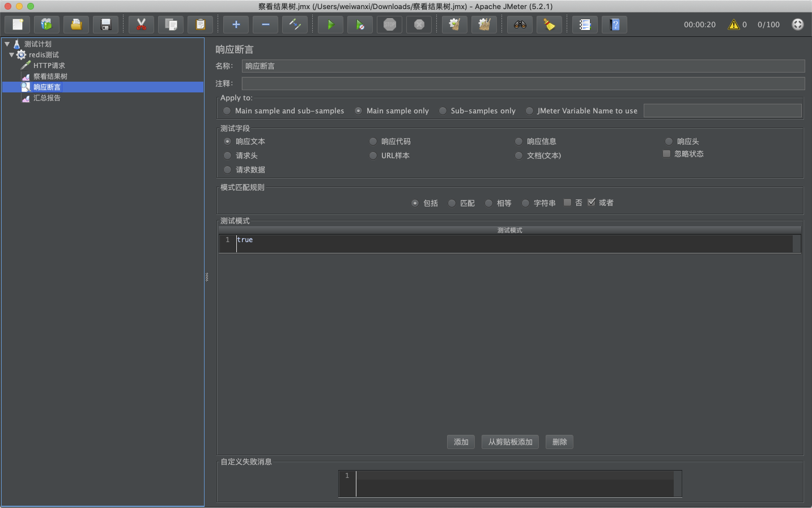Image resolution: width=812 pixels, height=508 pixels.
Task: Collapse all nodes with the minus icon
Action: (x=266, y=24)
